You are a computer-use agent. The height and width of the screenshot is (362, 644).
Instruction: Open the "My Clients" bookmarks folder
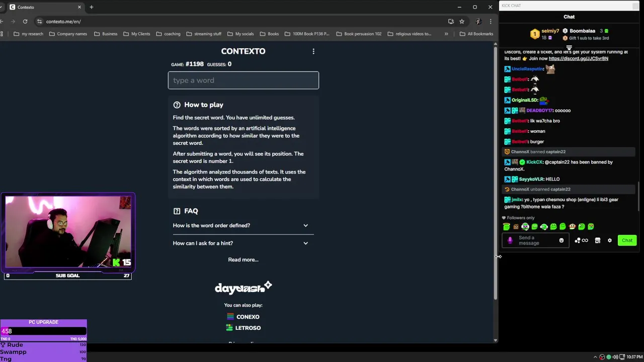point(136,34)
